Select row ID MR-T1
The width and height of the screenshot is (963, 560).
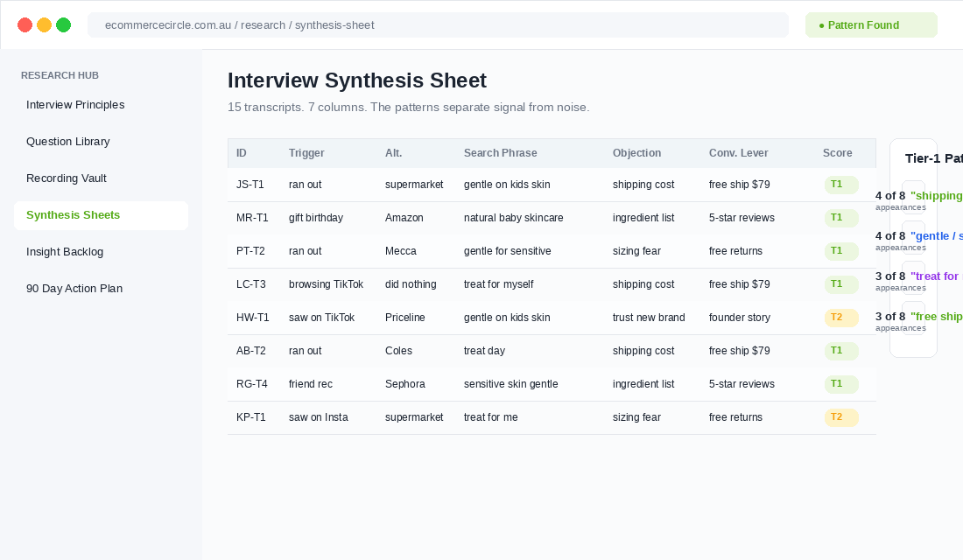[252, 218]
